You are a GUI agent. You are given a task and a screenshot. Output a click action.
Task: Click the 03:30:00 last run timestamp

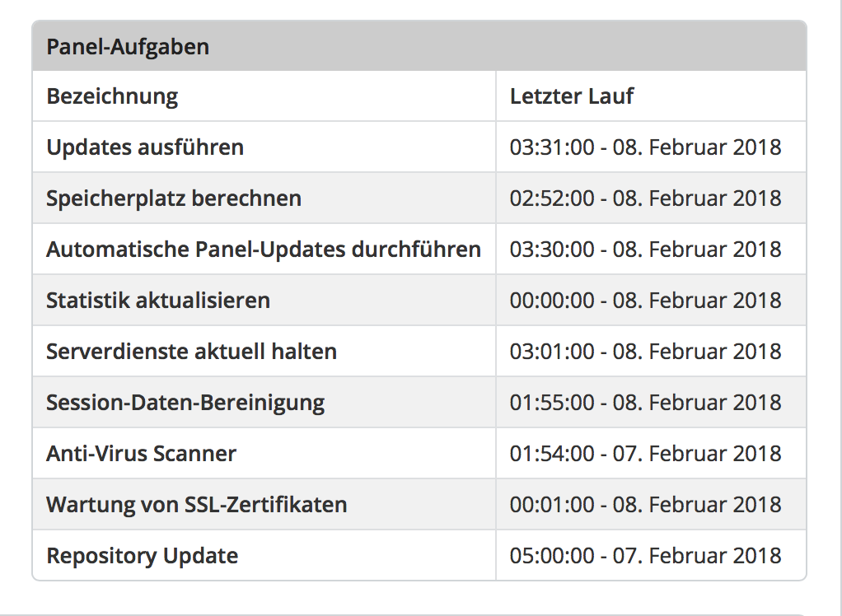(645, 250)
